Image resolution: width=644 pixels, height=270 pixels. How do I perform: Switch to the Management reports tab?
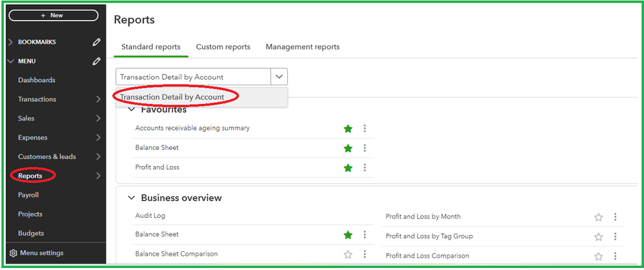coord(302,47)
